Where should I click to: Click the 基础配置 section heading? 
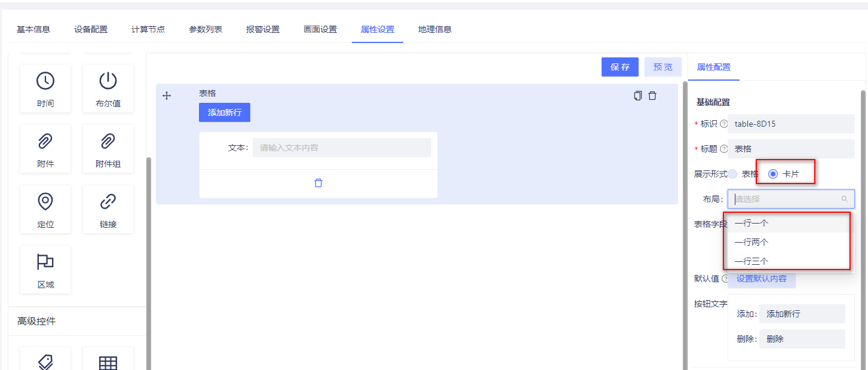[x=713, y=102]
